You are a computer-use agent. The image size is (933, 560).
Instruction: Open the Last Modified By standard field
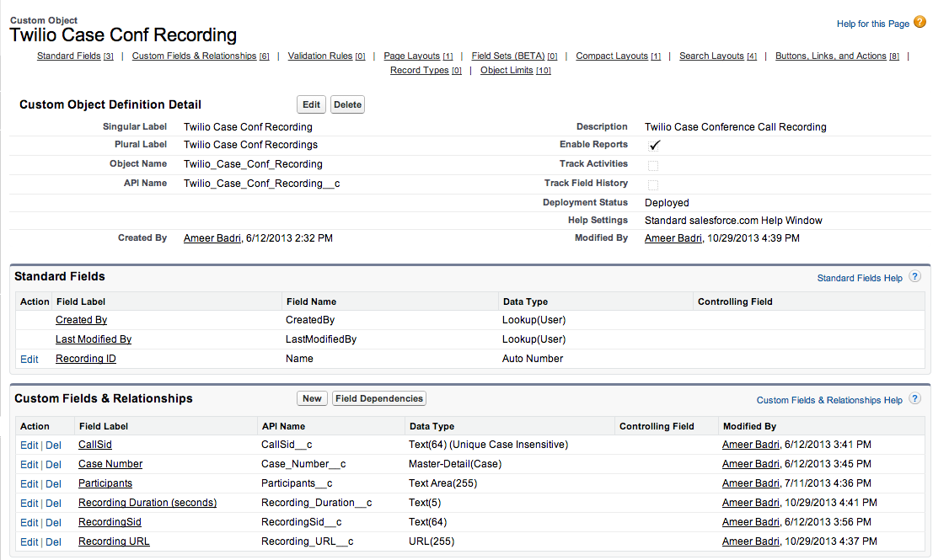point(94,339)
